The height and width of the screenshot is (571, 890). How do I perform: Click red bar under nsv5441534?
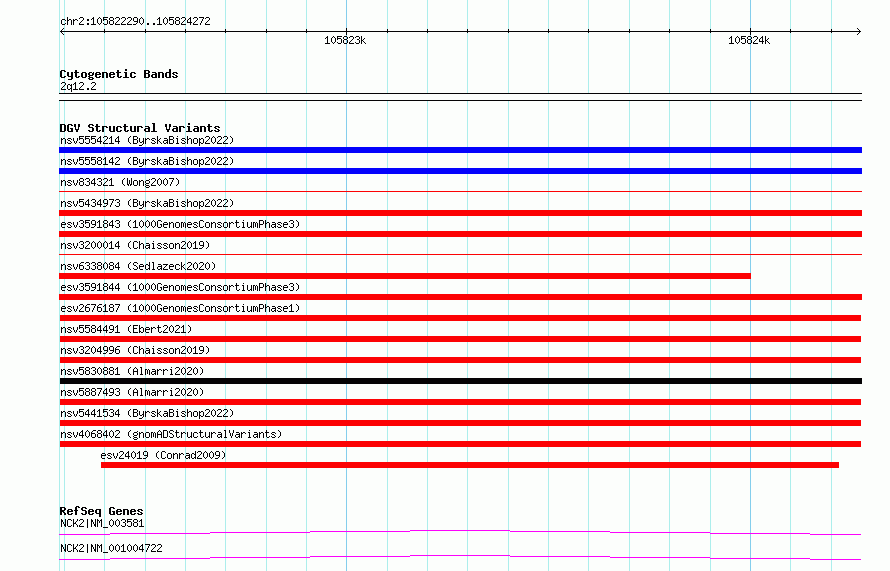click(x=460, y=423)
